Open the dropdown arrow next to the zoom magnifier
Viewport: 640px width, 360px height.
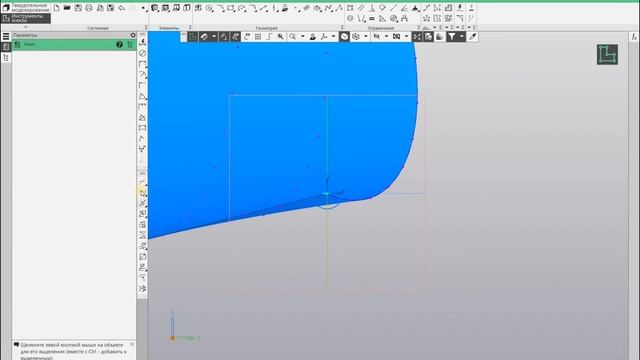(x=303, y=37)
